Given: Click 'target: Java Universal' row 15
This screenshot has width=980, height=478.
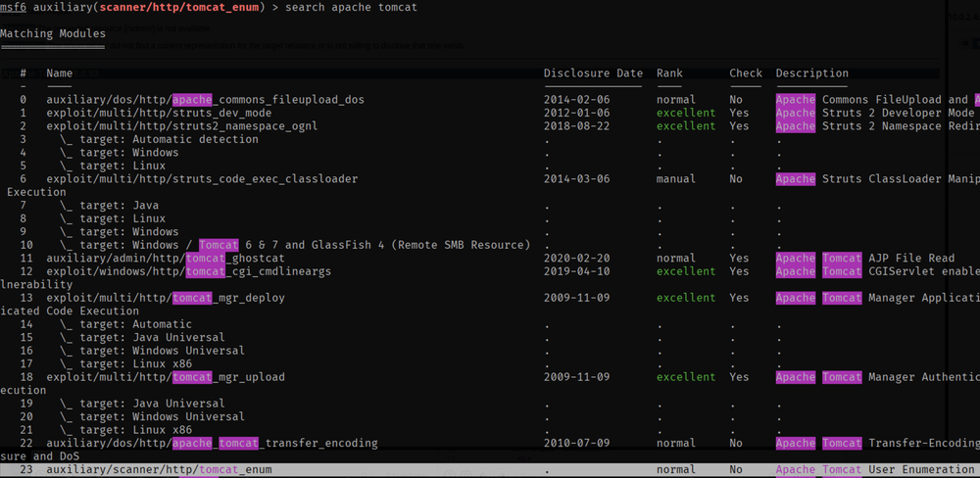Looking at the screenshot, I should coord(142,337).
